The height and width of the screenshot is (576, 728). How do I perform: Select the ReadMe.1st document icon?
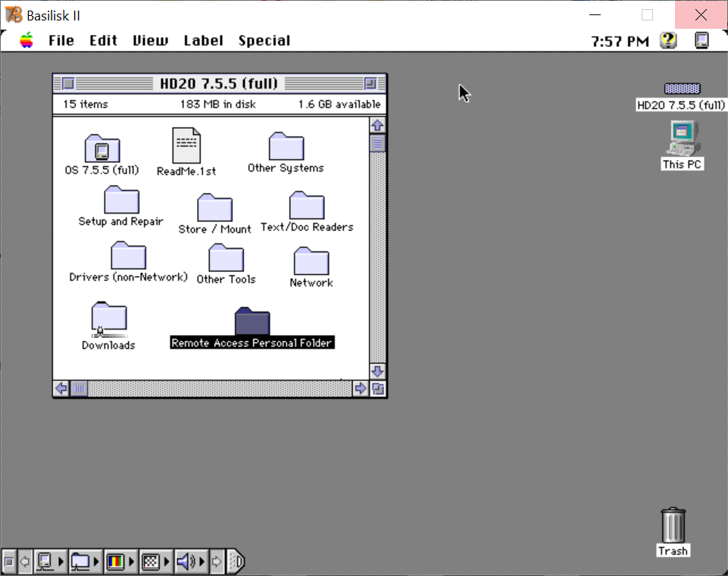[x=186, y=146]
